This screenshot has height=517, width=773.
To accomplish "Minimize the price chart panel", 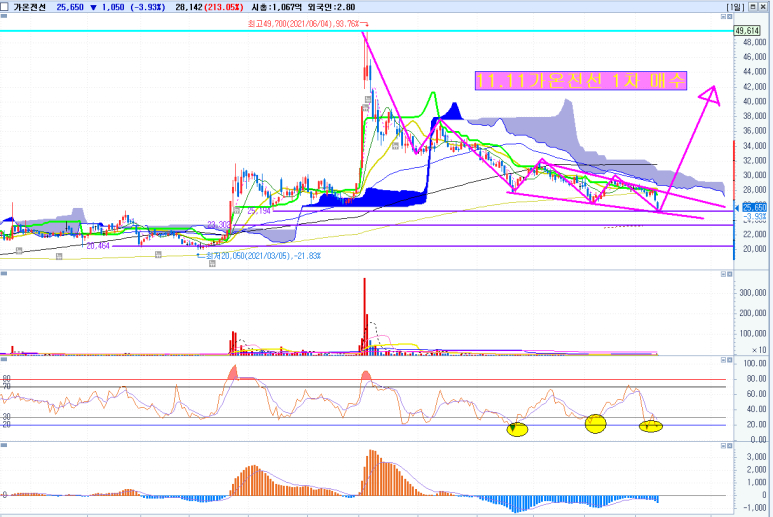I will click(x=723, y=16).
